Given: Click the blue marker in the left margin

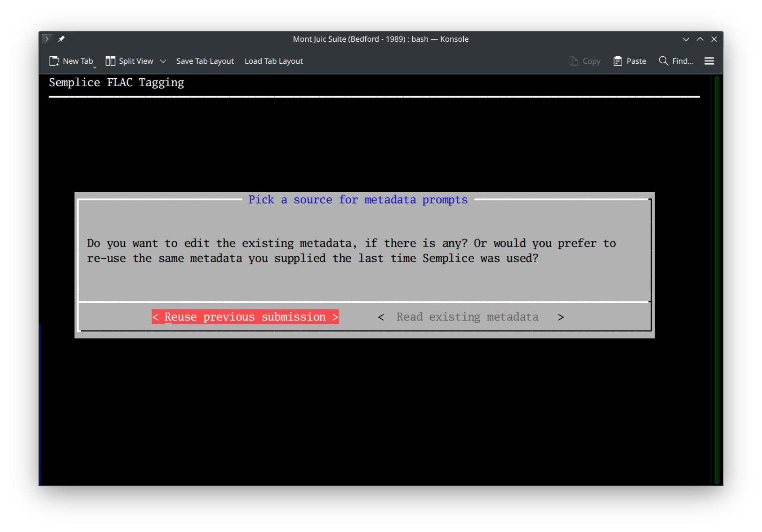Looking at the screenshot, I should point(40,403).
